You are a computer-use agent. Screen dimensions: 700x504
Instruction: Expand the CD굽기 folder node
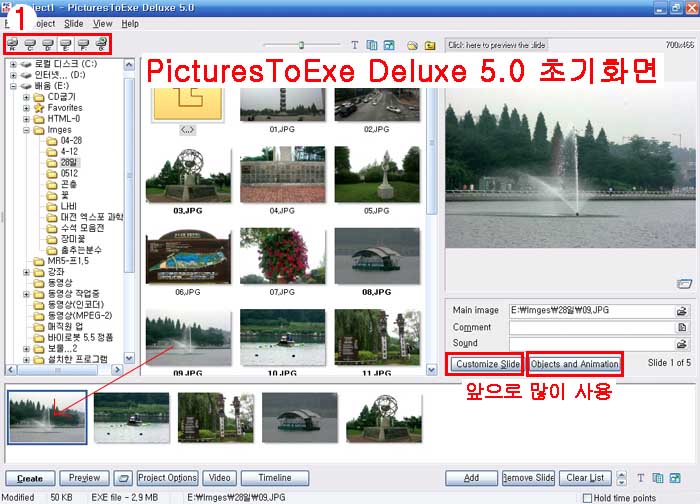tap(26, 97)
